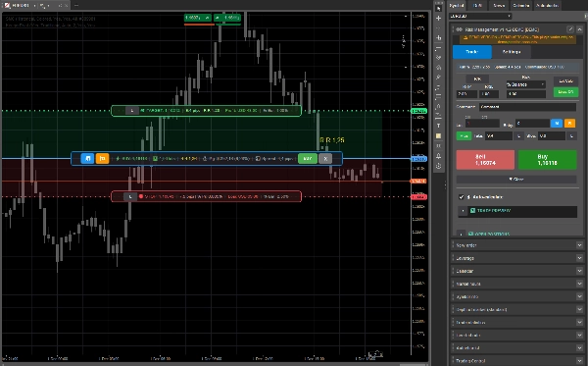Click the red Sell 1,16074 button
This screenshot has width=588, height=366.
(x=485, y=160)
